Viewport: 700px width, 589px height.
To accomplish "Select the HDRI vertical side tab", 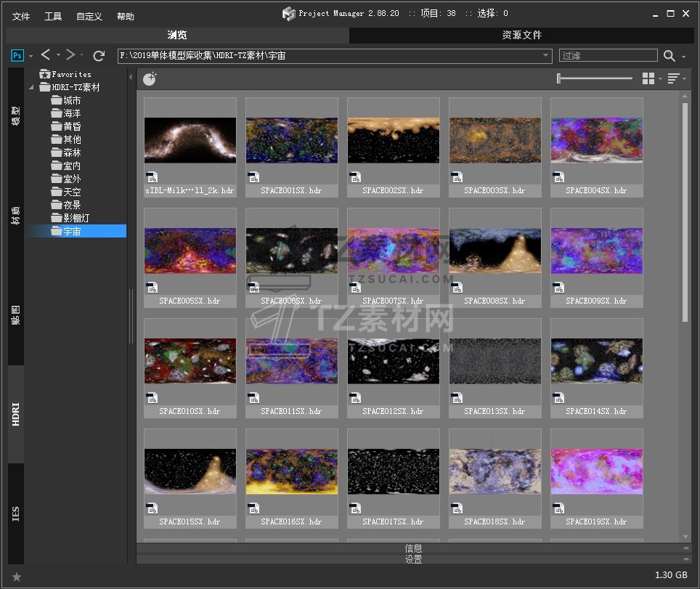I will tap(16, 414).
